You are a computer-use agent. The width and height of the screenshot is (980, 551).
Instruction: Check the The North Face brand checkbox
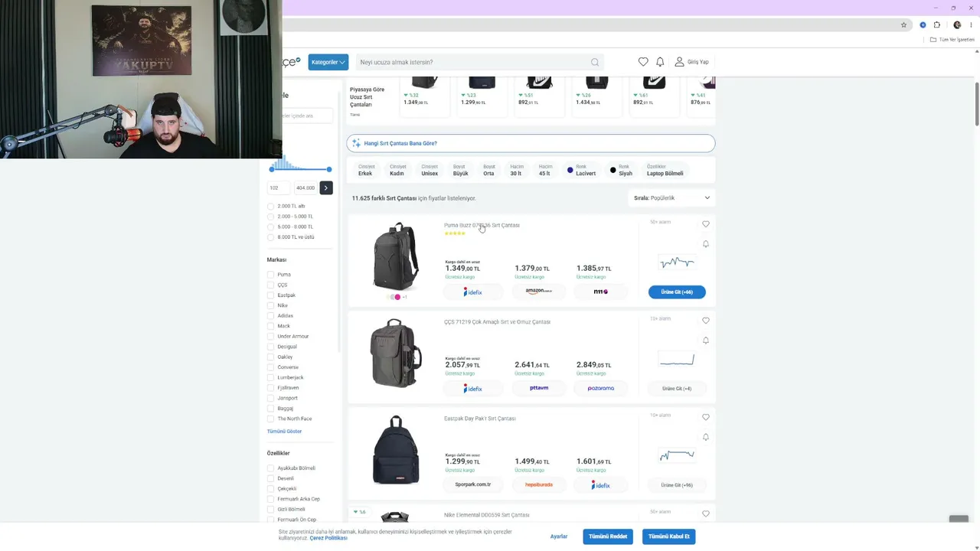coord(270,419)
